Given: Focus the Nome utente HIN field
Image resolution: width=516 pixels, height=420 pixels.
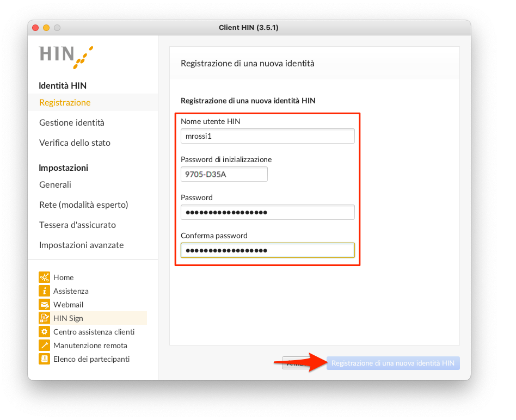Looking at the screenshot, I should tap(268, 136).
